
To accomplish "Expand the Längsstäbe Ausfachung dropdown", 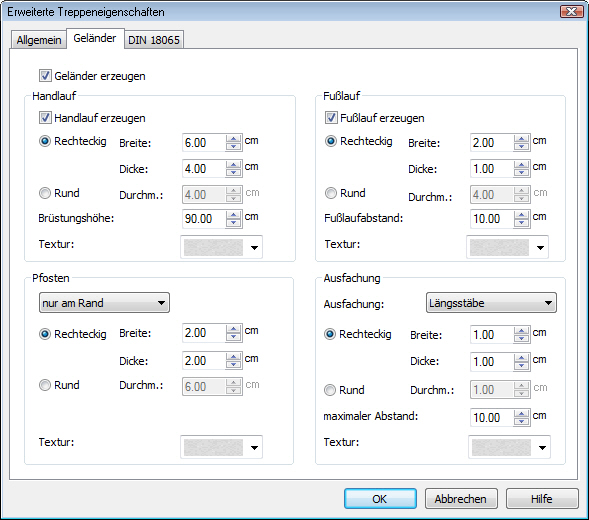I will [x=491, y=303].
